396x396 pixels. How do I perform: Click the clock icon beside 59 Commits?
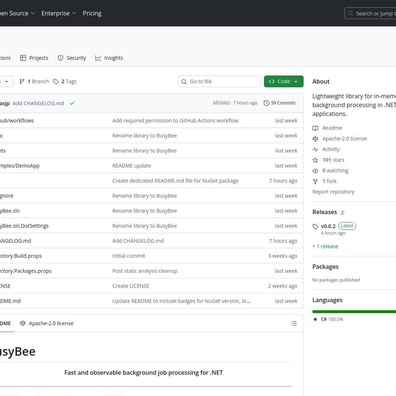click(x=266, y=103)
